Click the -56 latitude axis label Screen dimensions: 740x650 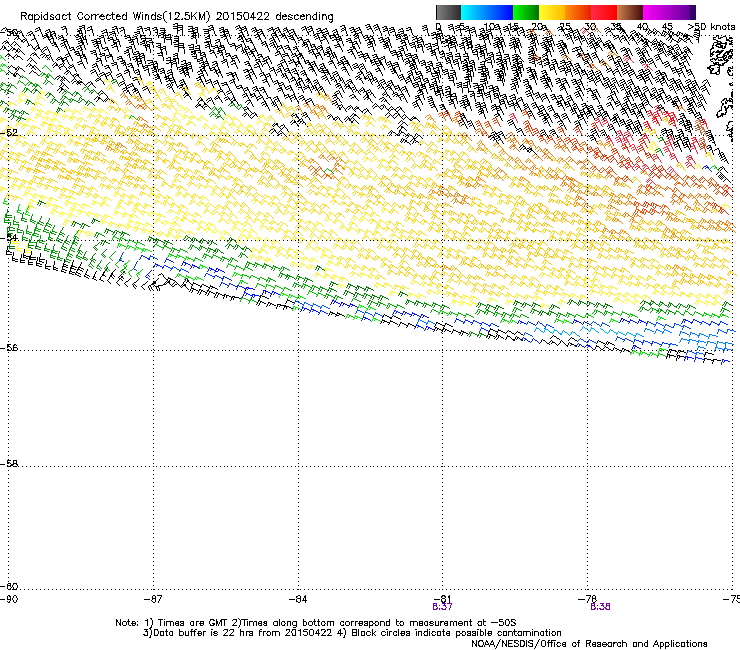[9, 348]
